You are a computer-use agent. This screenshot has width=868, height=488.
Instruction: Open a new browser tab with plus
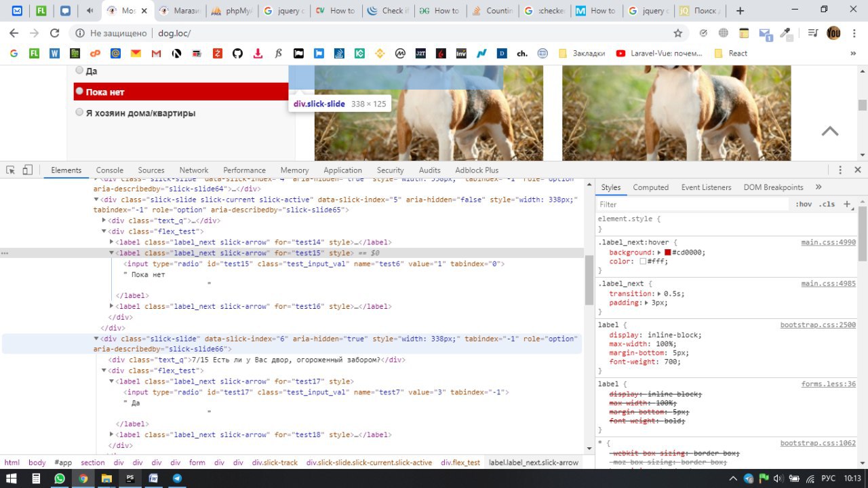coord(740,11)
